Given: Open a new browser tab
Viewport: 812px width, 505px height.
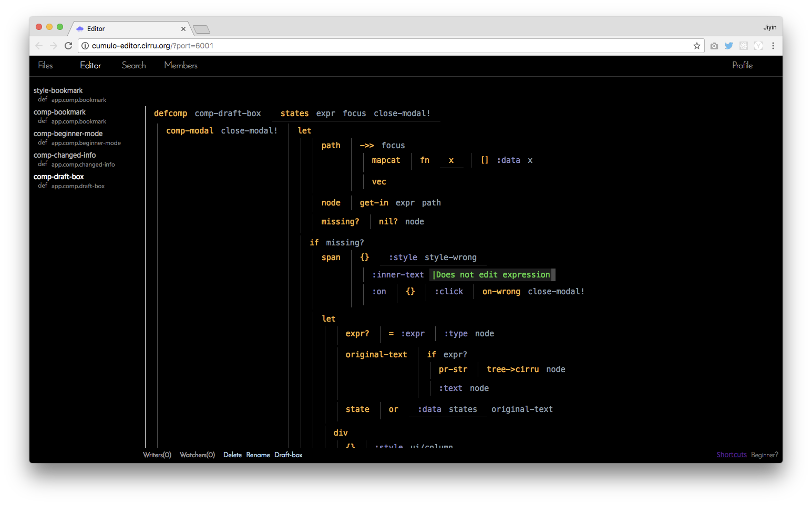Looking at the screenshot, I should (x=201, y=29).
